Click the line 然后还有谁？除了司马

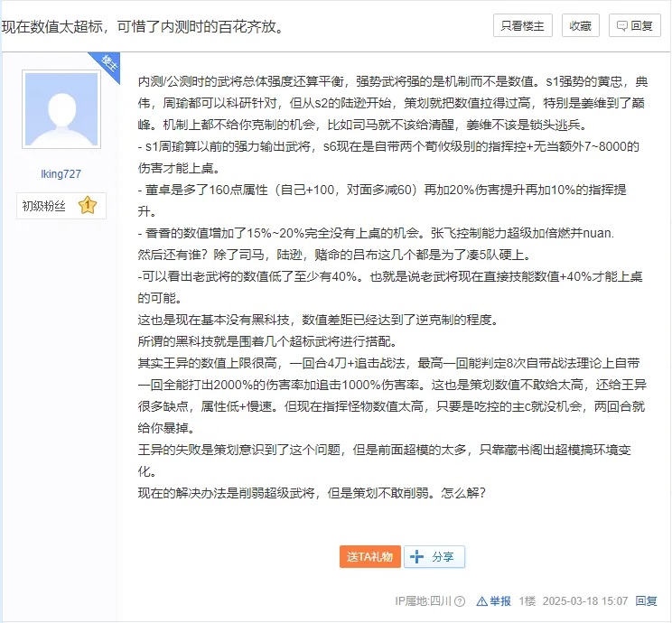[334, 255]
